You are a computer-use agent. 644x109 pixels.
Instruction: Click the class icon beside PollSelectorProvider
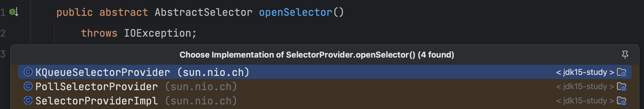[x=28, y=86]
